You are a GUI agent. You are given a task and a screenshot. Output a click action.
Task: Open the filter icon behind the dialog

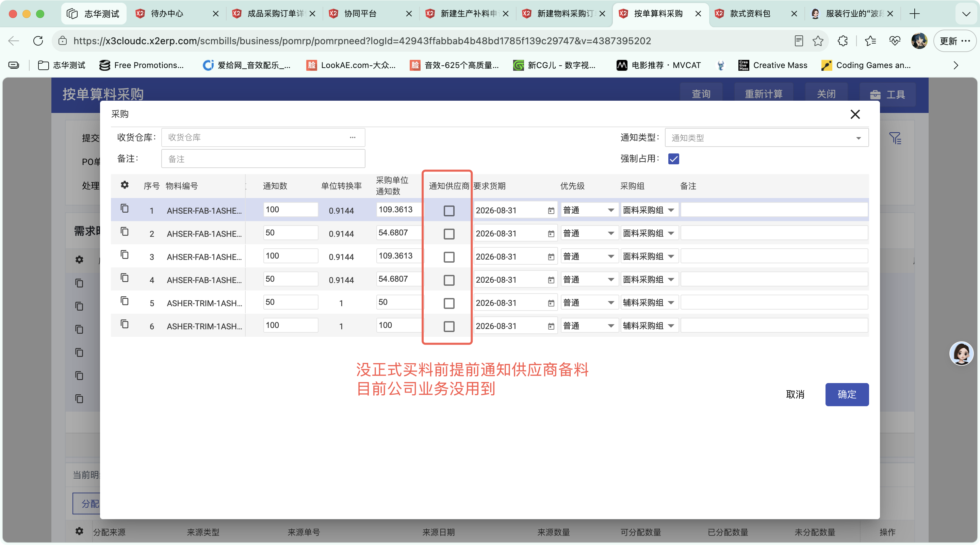895,138
